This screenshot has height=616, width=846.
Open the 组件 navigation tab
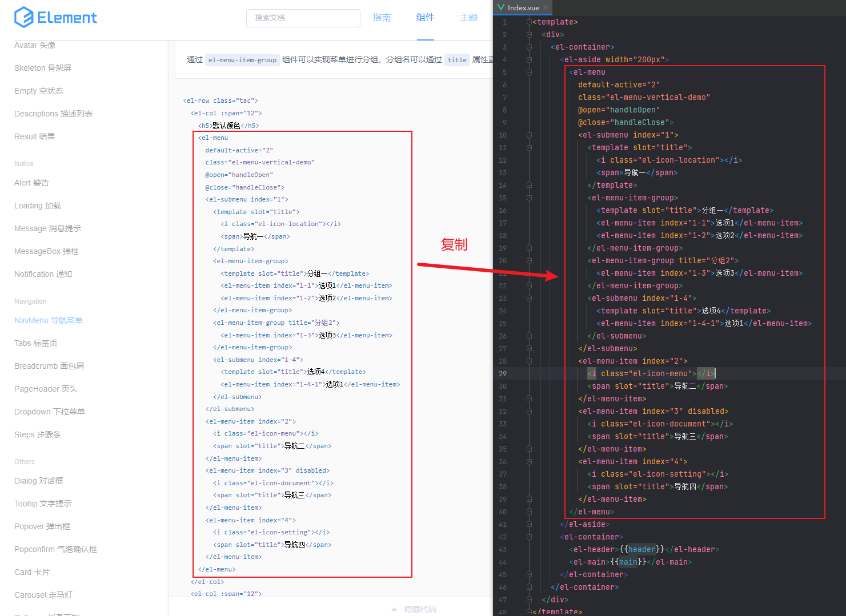pos(425,18)
